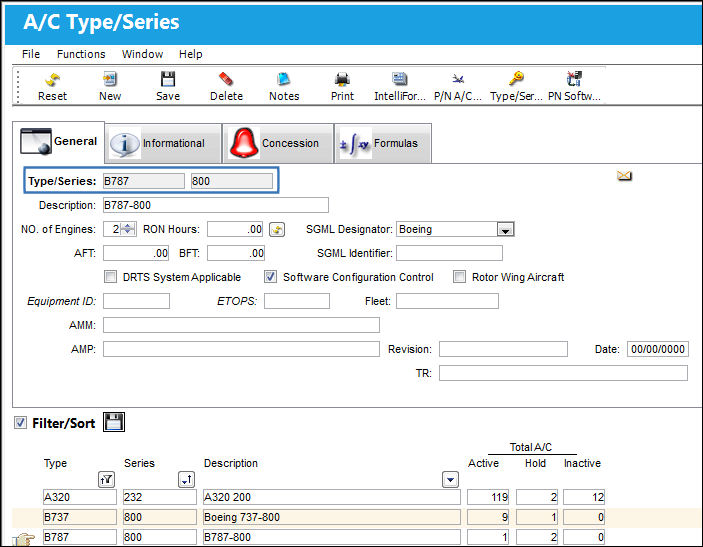
Task: Click the Reset toolbar icon
Action: click(52, 79)
